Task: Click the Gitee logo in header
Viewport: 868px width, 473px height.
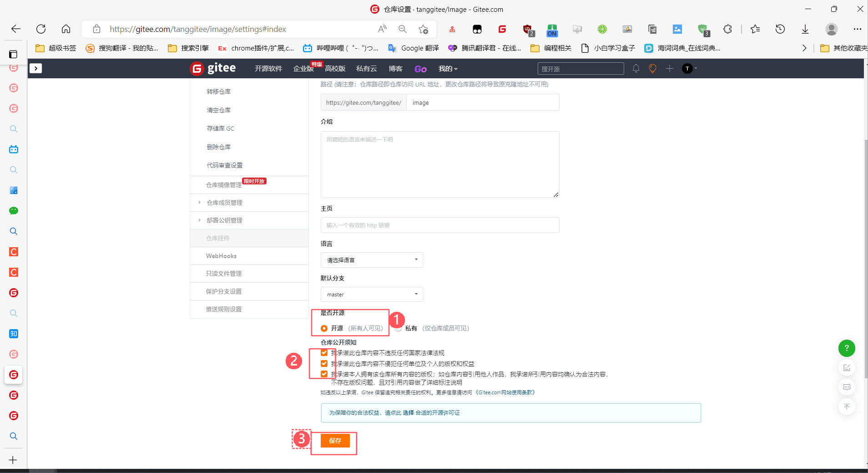Action: coord(213,69)
